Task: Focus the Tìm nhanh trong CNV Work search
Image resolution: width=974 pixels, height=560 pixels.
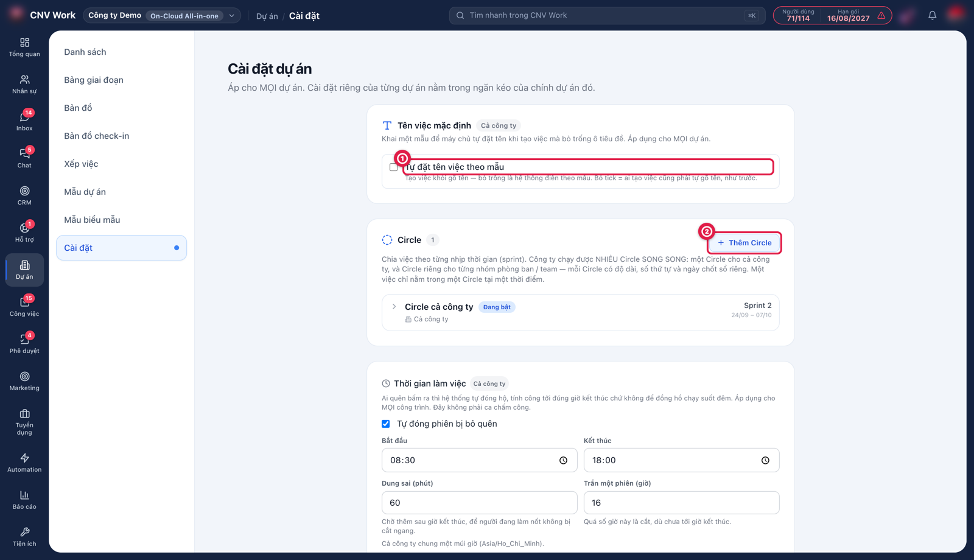Action: pos(607,15)
